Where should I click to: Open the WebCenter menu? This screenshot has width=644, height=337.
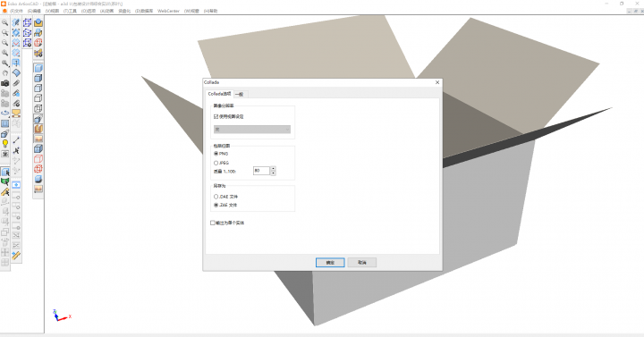tap(168, 11)
